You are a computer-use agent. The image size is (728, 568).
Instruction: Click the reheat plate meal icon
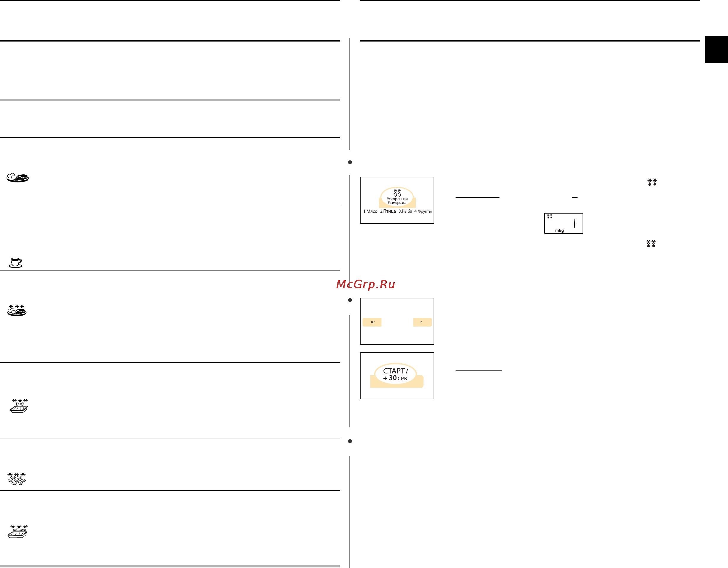click(x=18, y=177)
